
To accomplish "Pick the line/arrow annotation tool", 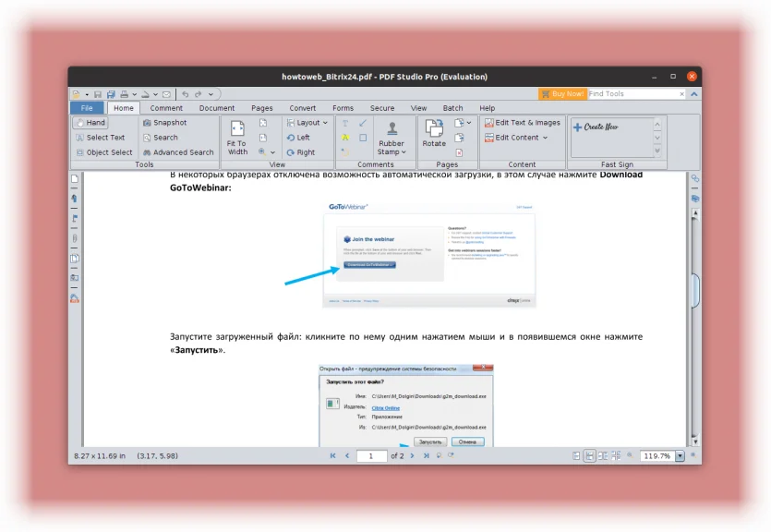I will point(363,123).
